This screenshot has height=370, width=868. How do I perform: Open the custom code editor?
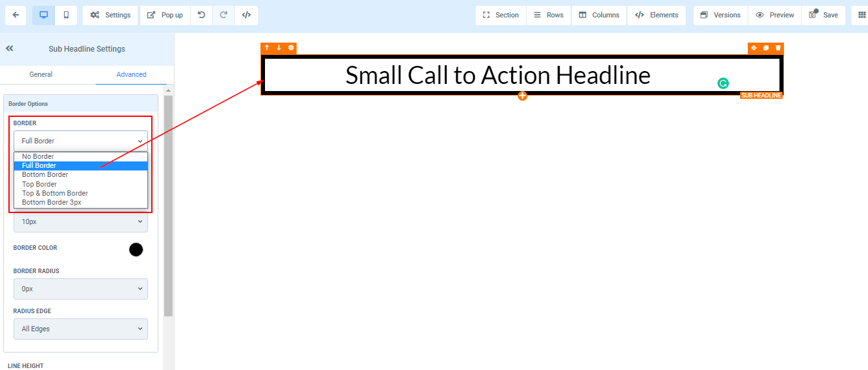coord(246,15)
